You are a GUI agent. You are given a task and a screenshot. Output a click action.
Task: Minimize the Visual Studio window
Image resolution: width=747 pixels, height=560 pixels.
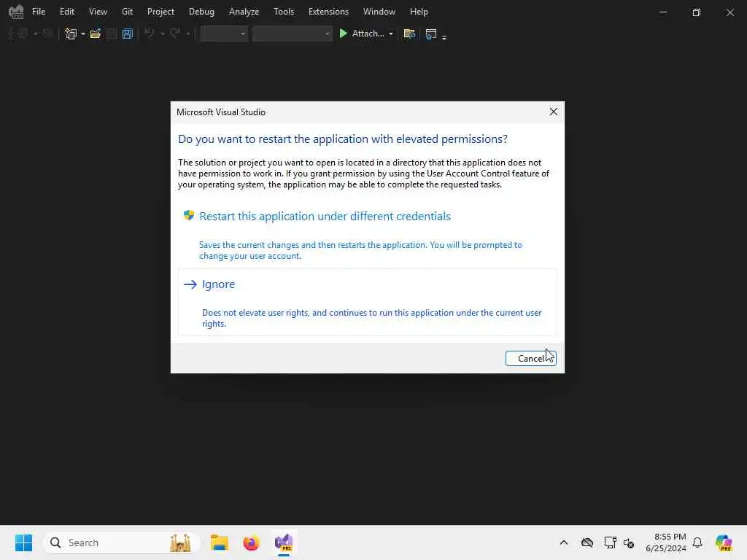coord(662,12)
